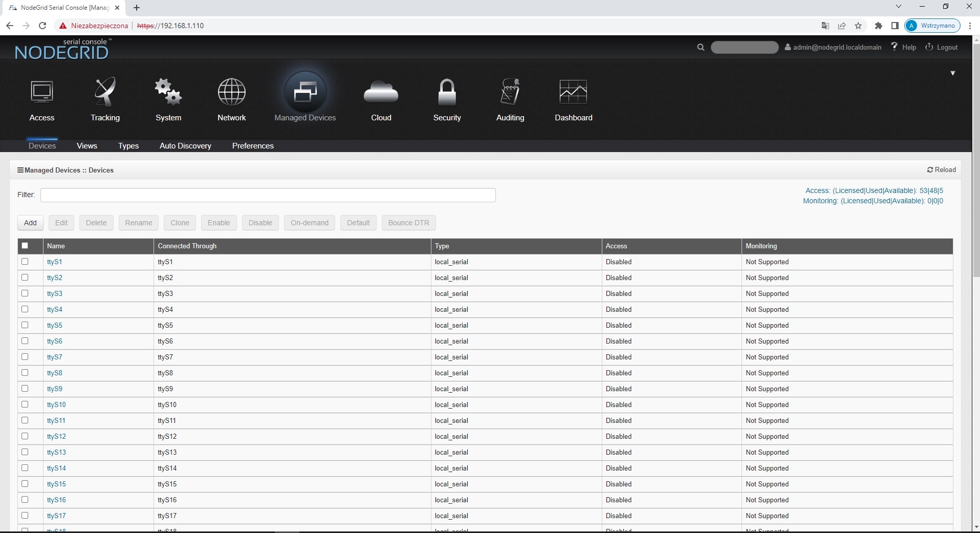Open a new browser tab
This screenshot has height=533, width=980.
pos(137,8)
